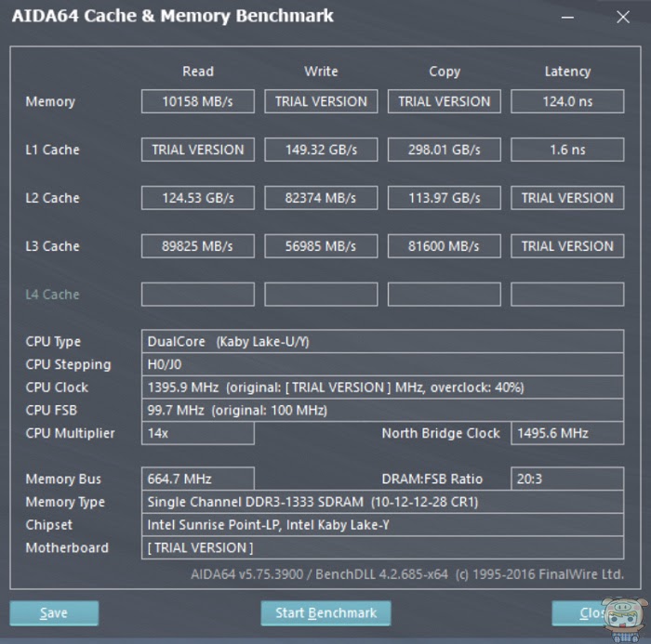
Task: Click the Save button
Action: tap(54, 613)
